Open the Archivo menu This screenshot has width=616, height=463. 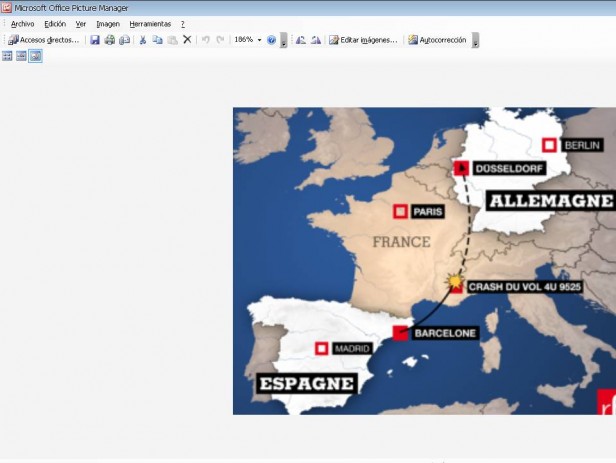coord(22,23)
